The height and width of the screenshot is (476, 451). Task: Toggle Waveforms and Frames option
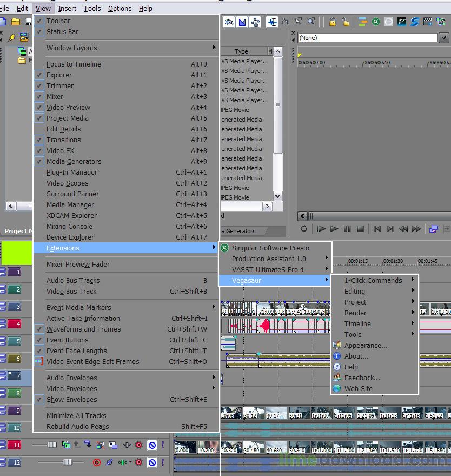[83, 329]
